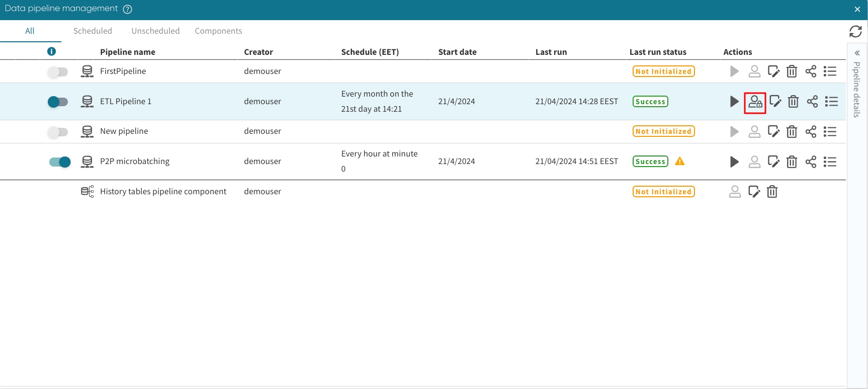The height and width of the screenshot is (389, 868).
Task: Toggle the FirstPipeline schedule switch
Action: coord(58,72)
